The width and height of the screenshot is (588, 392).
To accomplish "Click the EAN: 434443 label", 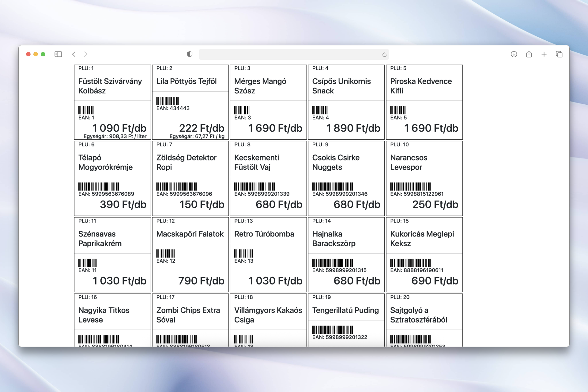I will (173, 108).
